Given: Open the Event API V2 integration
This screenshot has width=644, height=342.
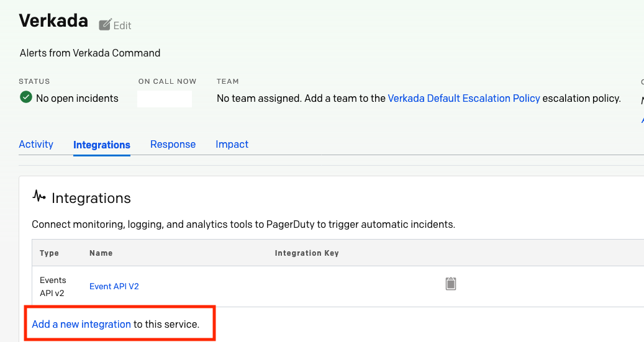Looking at the screenshot, I should (114, 286).
